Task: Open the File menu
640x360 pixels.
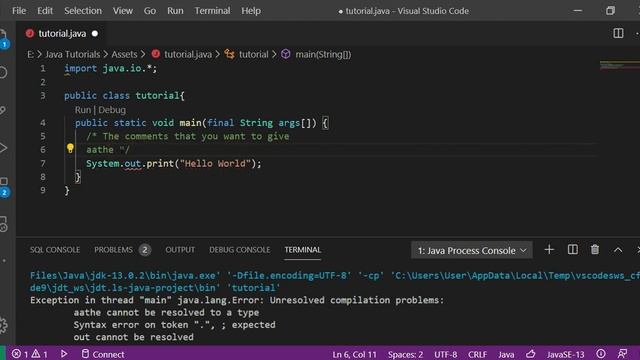Action: (x=19, y=11)
